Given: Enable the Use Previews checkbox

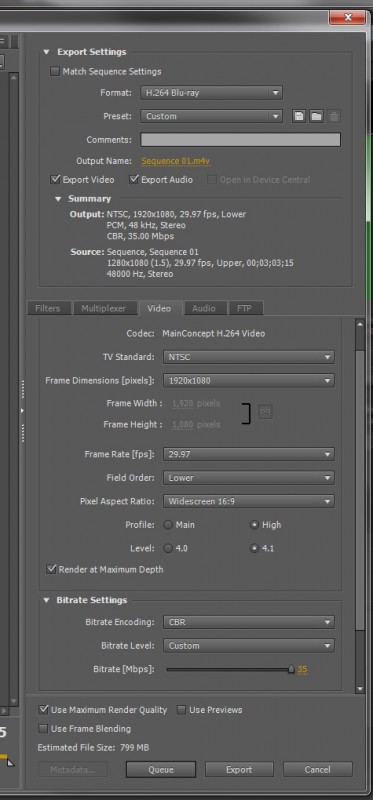Looking at the screenshot, I should click(181, 710).
